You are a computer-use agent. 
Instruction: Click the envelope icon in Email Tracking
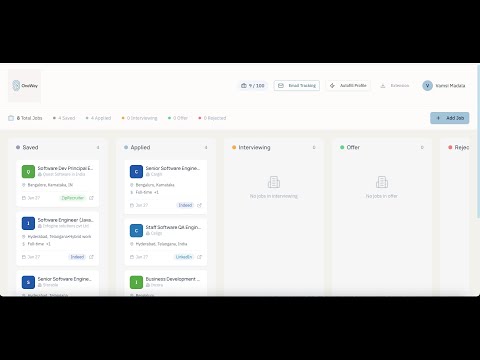pos(281,86)
